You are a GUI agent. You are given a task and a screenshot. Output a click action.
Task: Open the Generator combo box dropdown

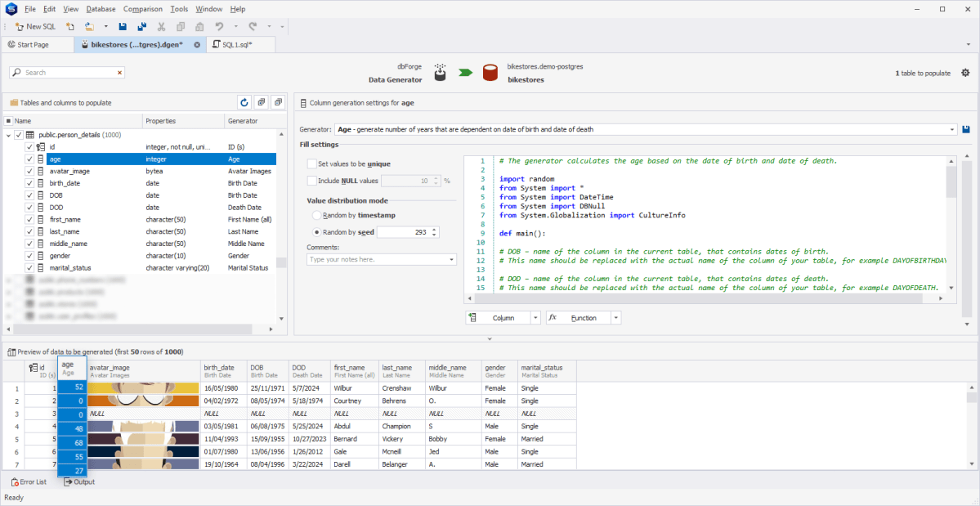(x=953, y=129)
